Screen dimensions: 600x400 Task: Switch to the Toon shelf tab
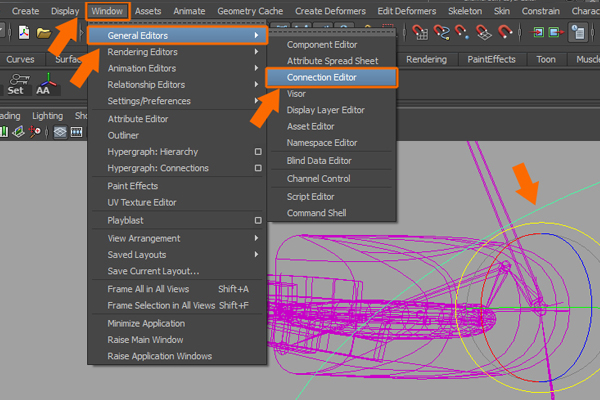[x=546, y=60]
